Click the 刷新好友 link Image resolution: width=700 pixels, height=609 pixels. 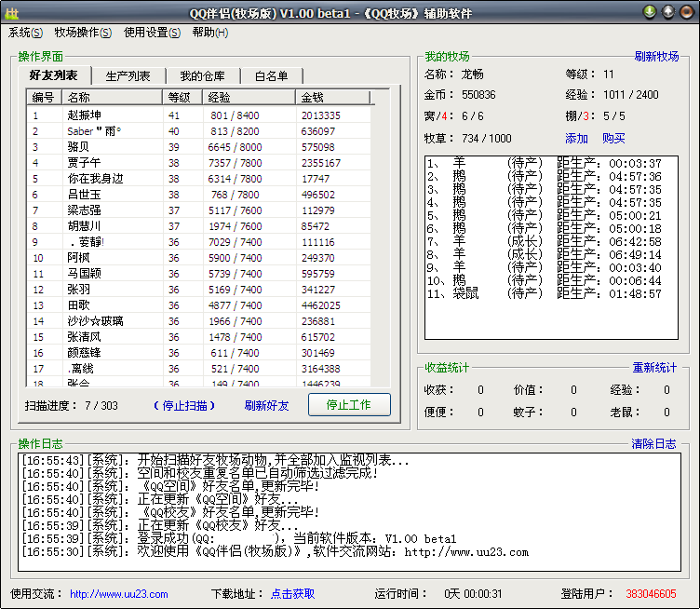tap(266, 406)
